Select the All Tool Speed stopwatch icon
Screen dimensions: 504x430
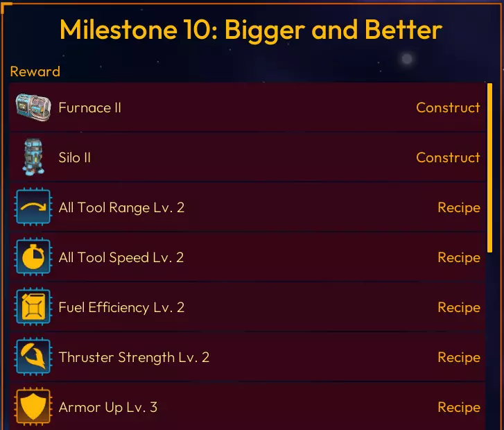tap(33, 257)
